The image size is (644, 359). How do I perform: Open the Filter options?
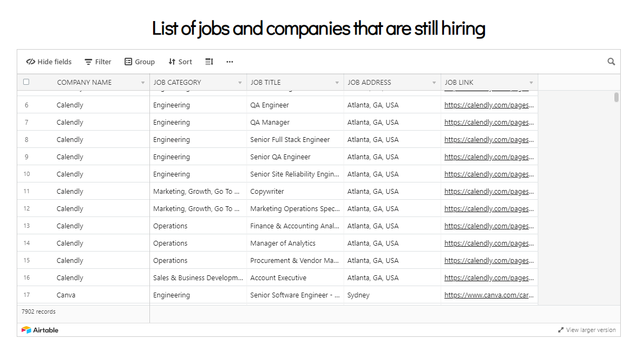coord(98,62)
